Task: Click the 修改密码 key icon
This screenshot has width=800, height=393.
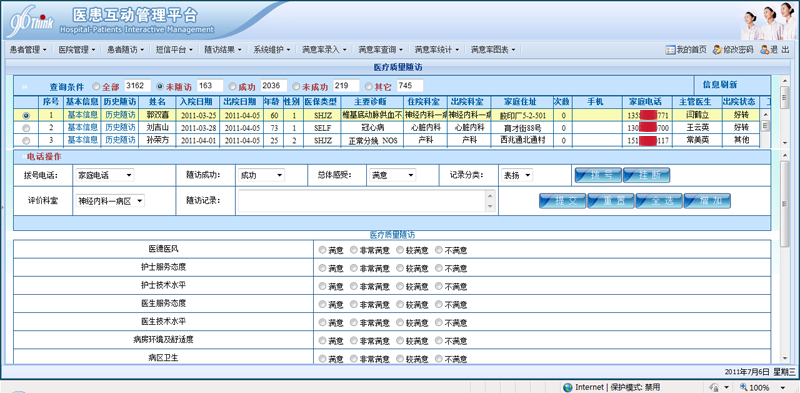Action: tap(717, 50)
